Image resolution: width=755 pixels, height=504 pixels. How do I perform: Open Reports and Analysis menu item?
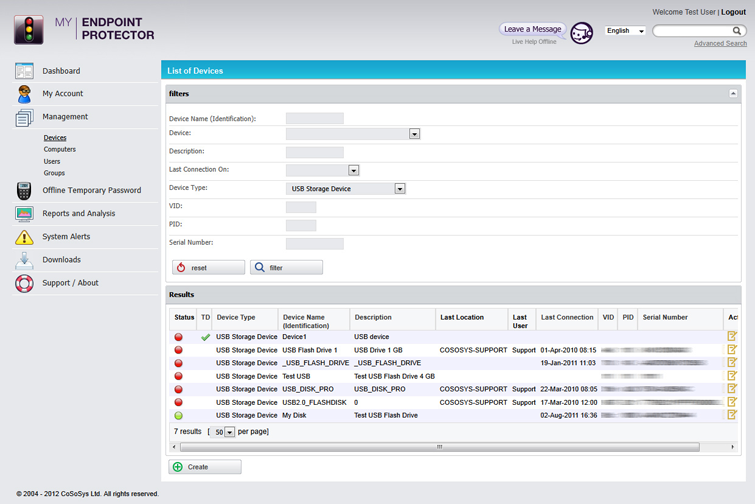[78, 213]
